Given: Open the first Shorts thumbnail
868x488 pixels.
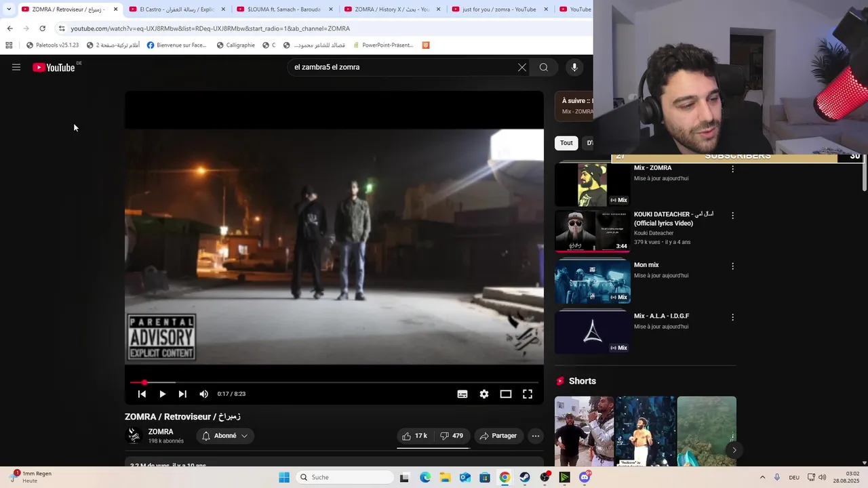Looking at the screenshot, I should click(x=584, y=431).
